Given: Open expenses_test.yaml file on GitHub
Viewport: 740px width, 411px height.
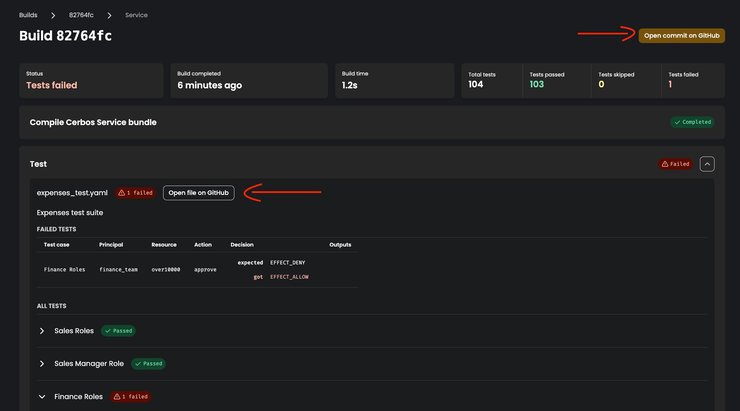Looking at the screenshot, I should click(x=199, y=193).
